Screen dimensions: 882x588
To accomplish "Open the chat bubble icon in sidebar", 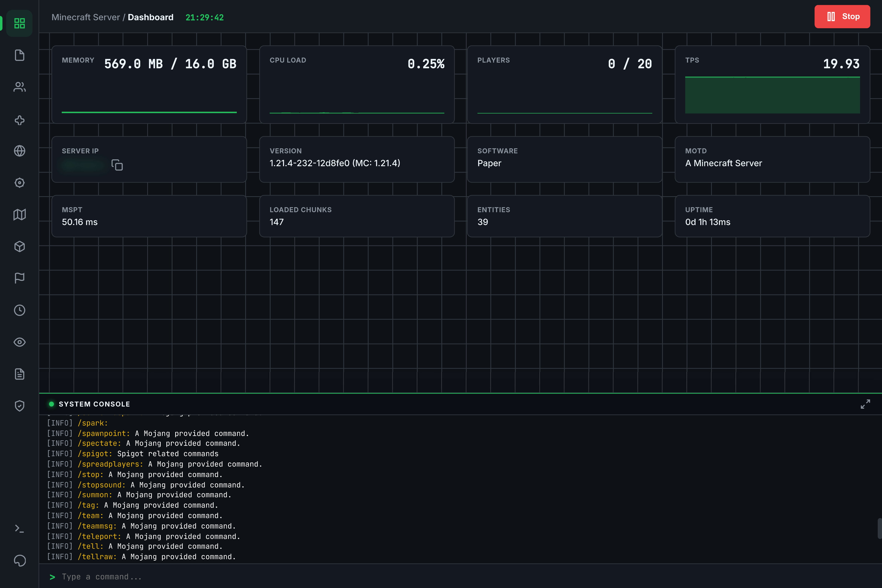I will pyautogui.click(x=19, y=561).
